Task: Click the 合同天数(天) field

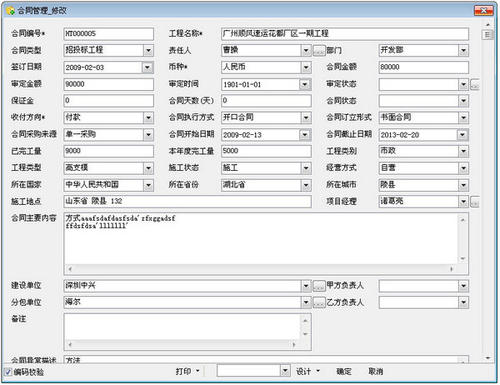Action: pyautogui.click(x=266, y=101)
